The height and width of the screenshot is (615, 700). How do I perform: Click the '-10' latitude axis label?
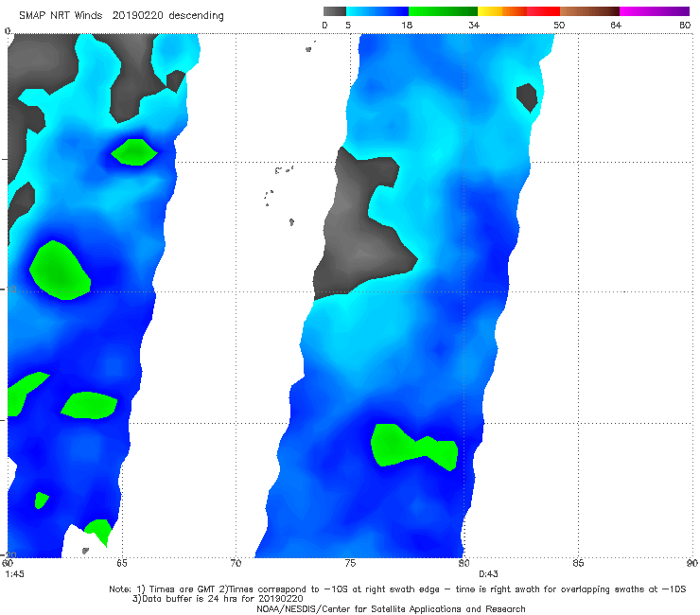pos(9,290)
